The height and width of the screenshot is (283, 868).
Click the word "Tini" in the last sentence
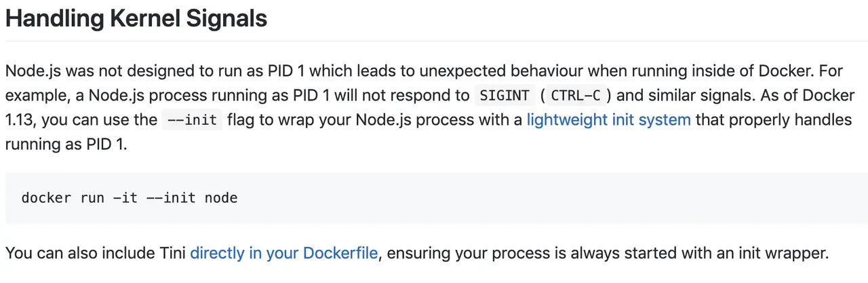173,254
